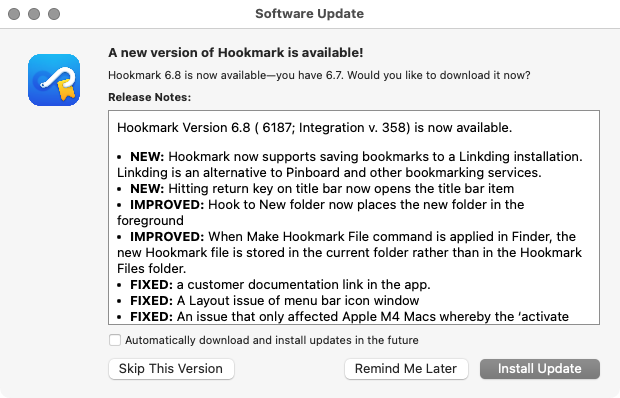This screenshot has height=398, width=620.
Task: Click the 'Hook to New folder' IMPROVED bullet
Action: [x=321, y=212]
